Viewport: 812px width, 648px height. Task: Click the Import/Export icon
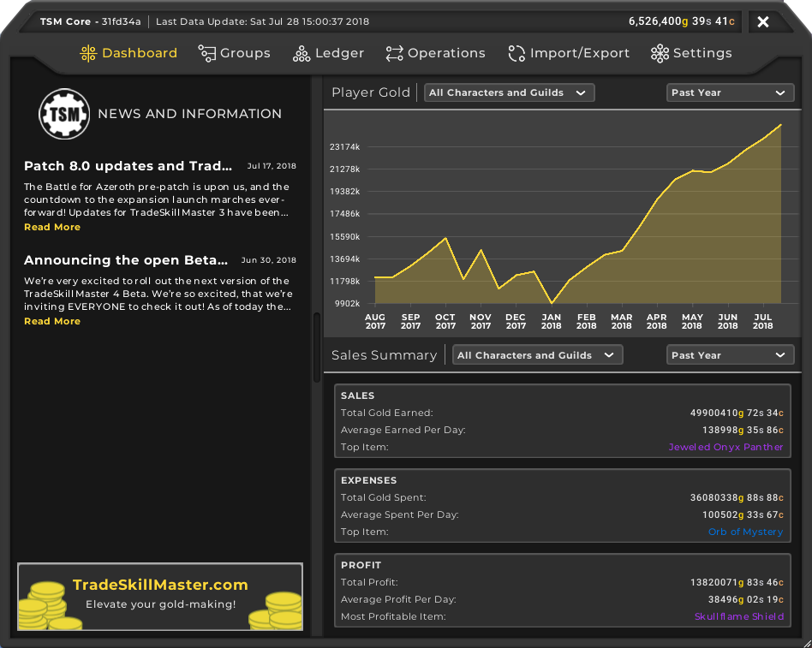[x=516, y=54]
